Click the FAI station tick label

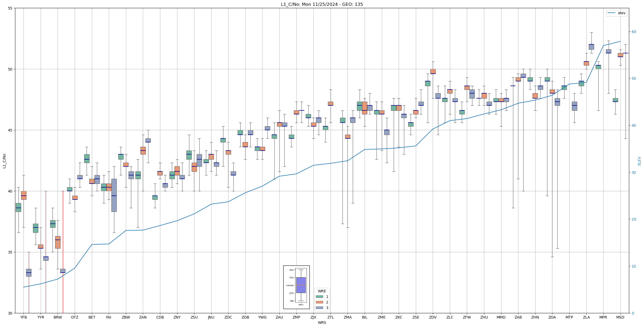point(109,317)
